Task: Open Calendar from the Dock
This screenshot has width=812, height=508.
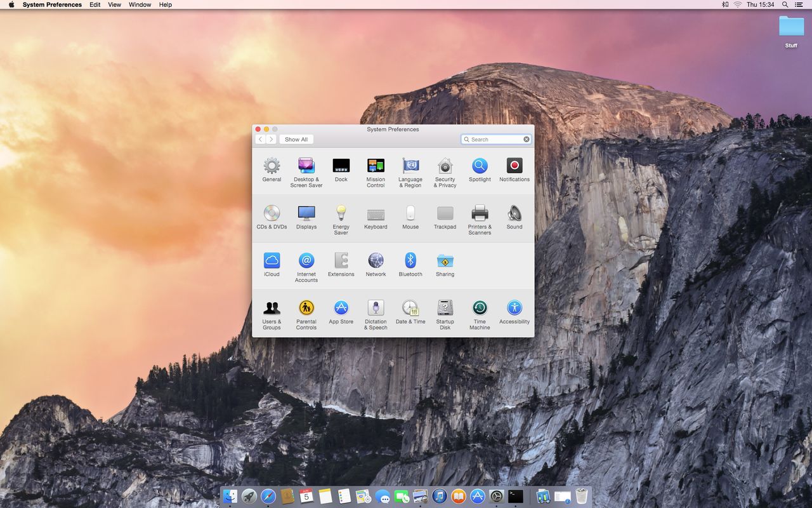Action: click(x=306, y=496)
